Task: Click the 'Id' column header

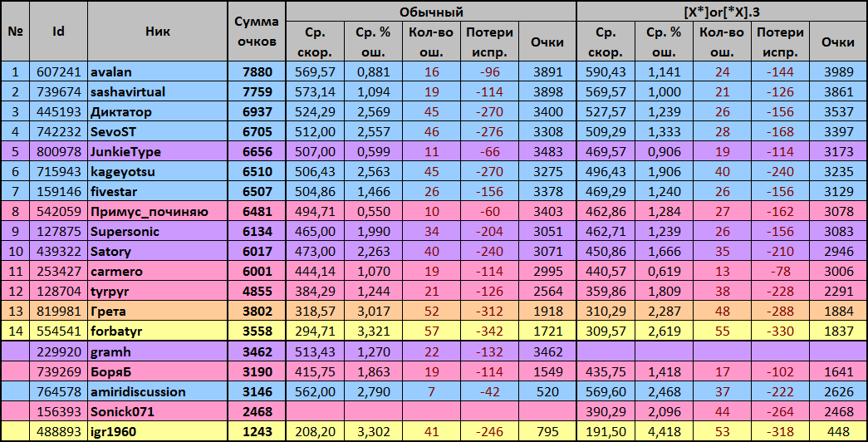Action: point(59,32)
